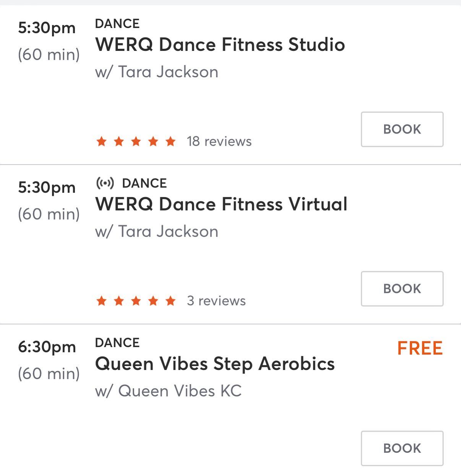View the 3 reviews for the virtual class
Viewport: 461px width, 476px height.
[x=216, y=301]
